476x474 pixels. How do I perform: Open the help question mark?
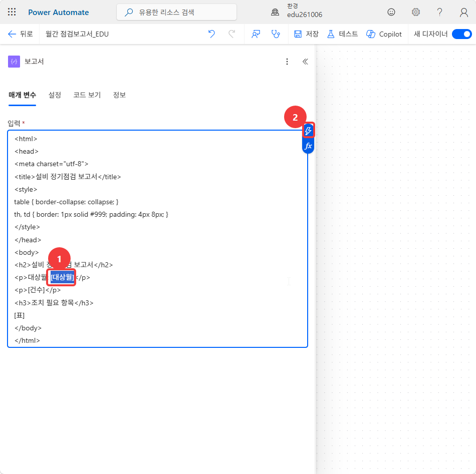(439, 12)
